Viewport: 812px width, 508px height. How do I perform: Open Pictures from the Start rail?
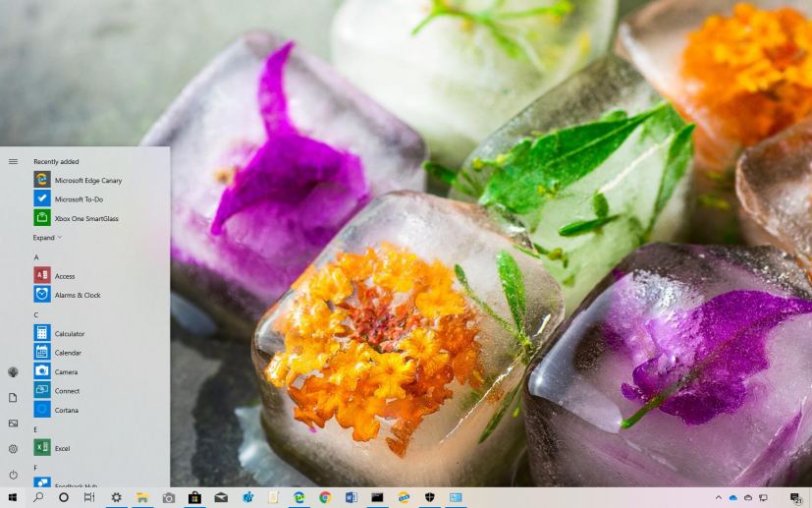(13, 423)
